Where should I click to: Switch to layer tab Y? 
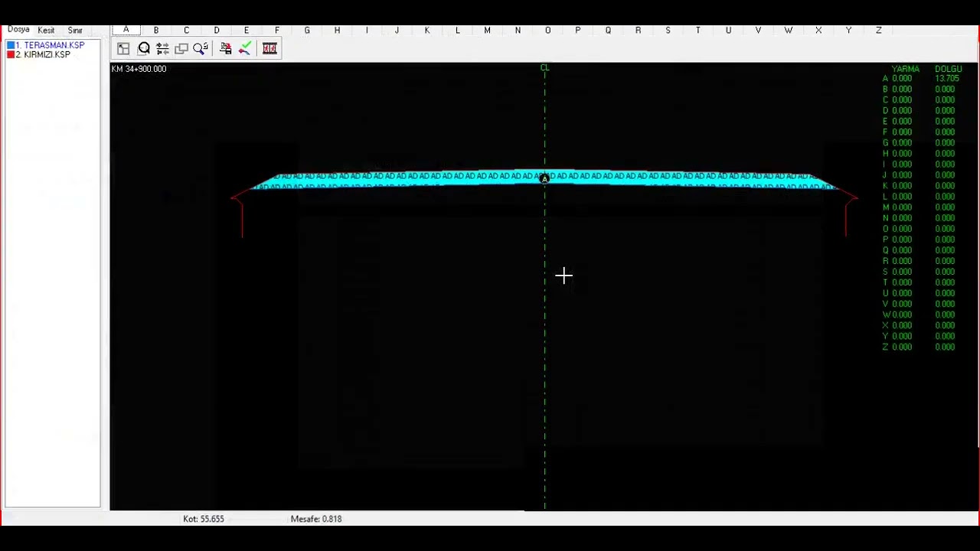click(x=848, y=31)
